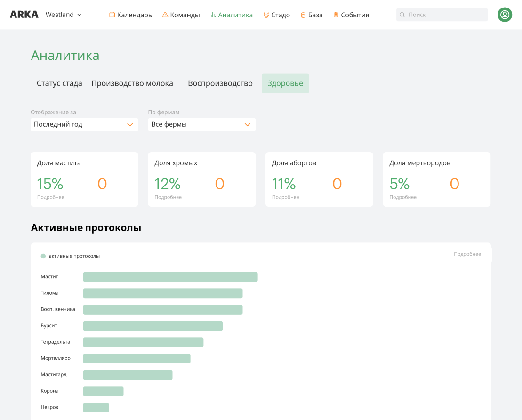The height and width of the screenshot is (420, 522).
Task: Select the Воспроизводство tab
Action: tap(220, 83)
